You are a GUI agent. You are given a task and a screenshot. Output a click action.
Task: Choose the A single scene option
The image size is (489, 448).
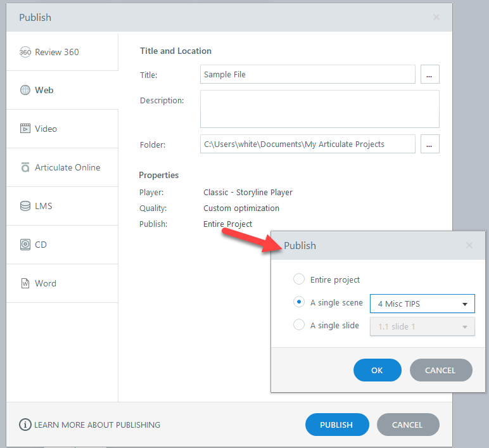coord(299,303)
